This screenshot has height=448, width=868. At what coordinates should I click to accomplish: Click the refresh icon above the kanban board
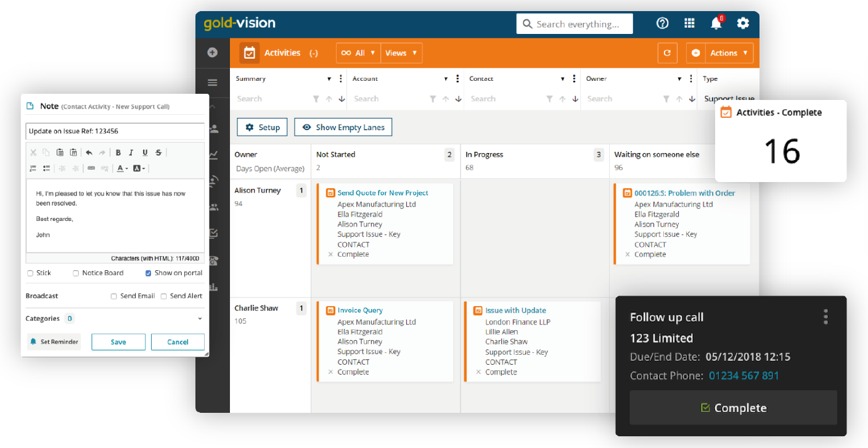667,52
